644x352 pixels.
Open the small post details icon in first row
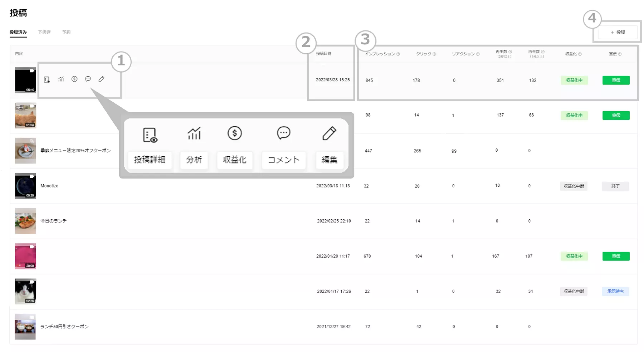pyautogui.click(x=47, y=79)
